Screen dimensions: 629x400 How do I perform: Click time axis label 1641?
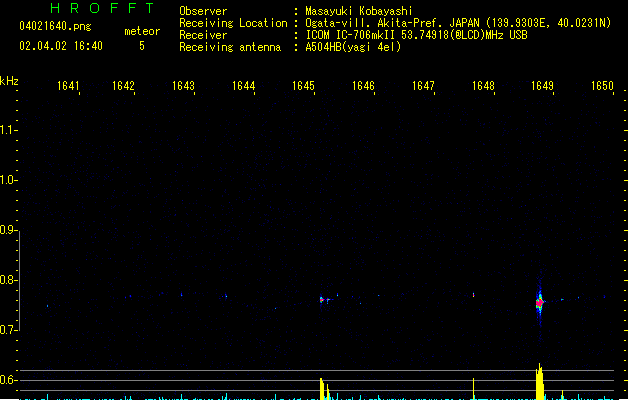[68, 86]
